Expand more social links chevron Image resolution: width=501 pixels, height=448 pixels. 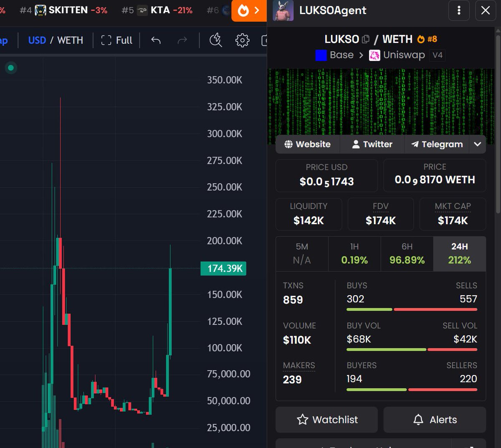[x=478, y=144]
